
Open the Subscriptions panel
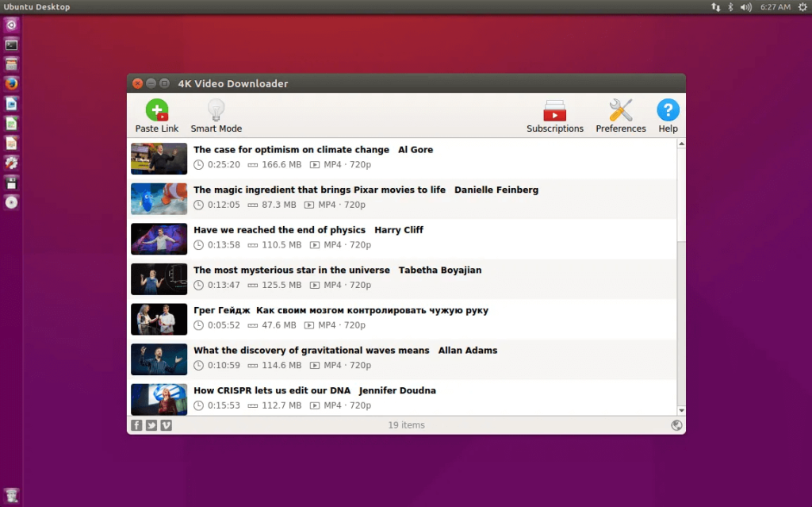555,115
